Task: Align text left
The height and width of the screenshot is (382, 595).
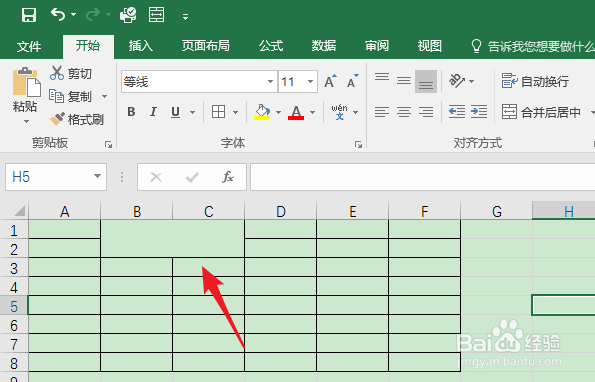Action: (382, 112)
